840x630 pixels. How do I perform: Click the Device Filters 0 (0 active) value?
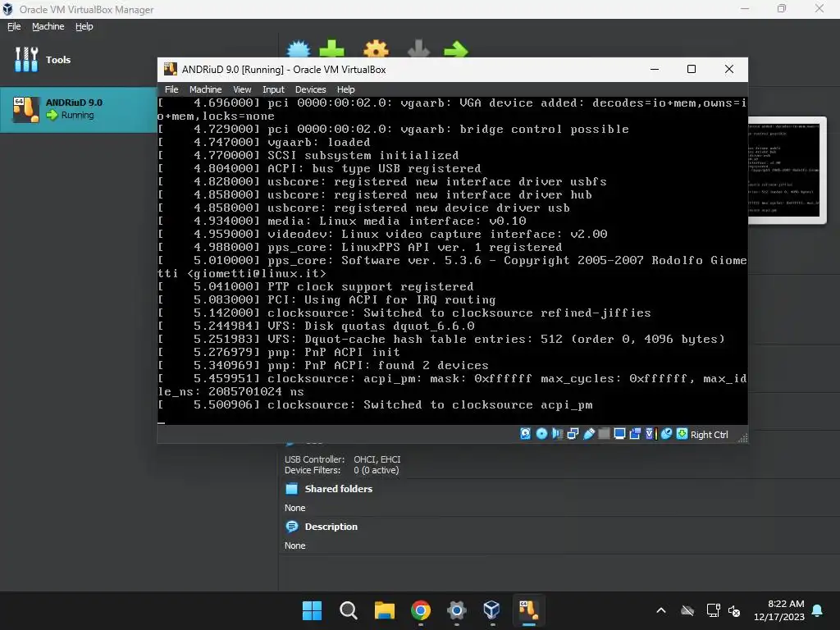pyautogui.click(x=376, y=470)
